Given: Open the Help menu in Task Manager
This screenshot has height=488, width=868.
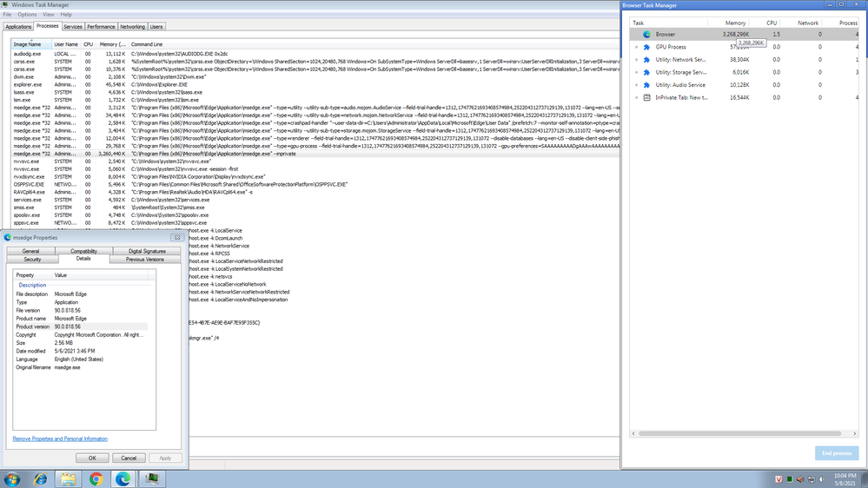Looking at the screenshot, I should [x=66, y=15].
